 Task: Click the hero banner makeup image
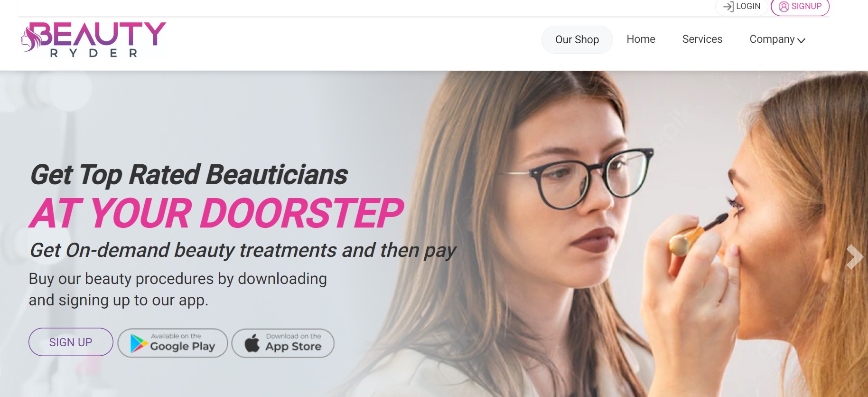(x=617, y=234)
